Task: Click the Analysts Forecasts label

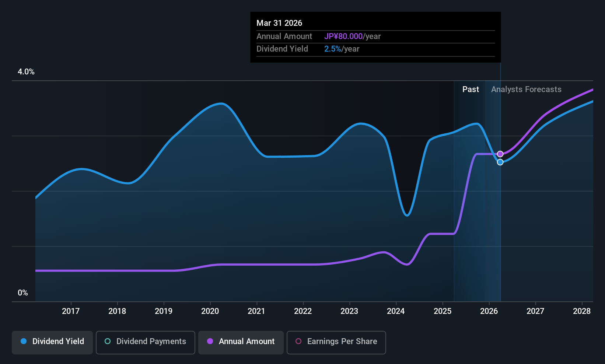Action: 526,90
